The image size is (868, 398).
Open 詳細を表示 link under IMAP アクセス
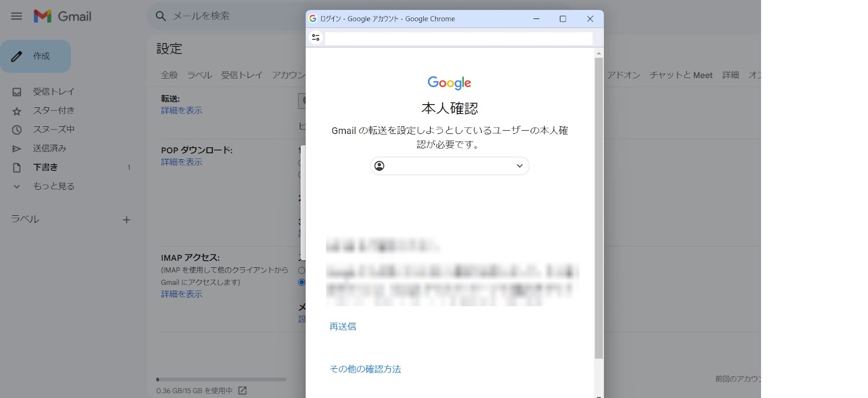point(182,294)
